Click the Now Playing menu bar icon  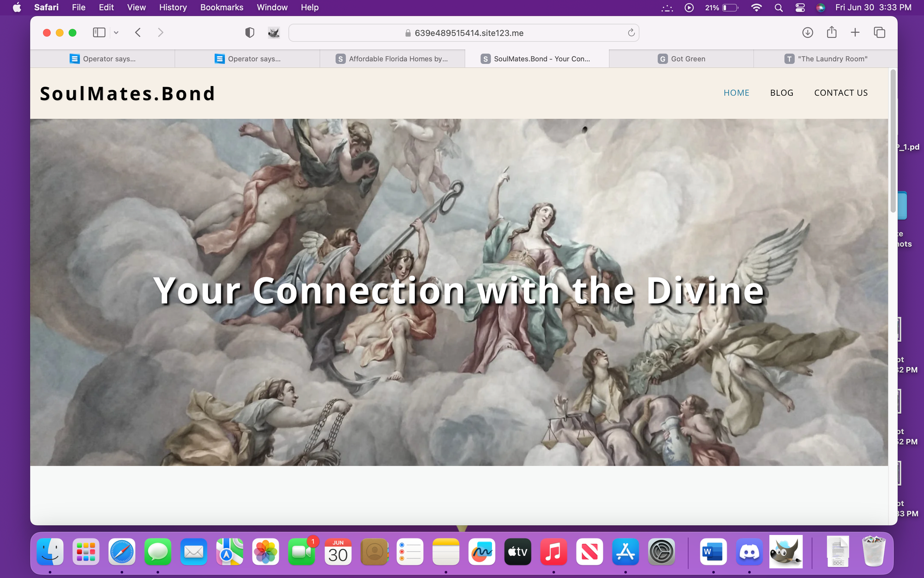[689, 7]
